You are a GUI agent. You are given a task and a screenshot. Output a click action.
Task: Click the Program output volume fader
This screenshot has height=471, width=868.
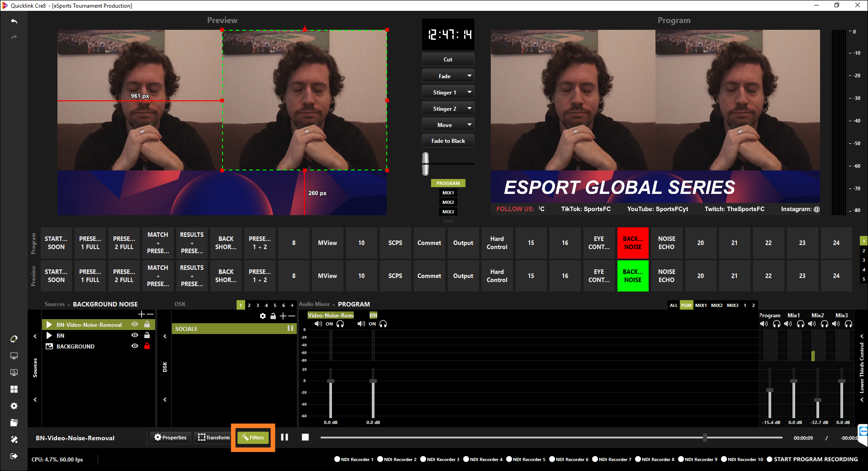tap(770, 390)
